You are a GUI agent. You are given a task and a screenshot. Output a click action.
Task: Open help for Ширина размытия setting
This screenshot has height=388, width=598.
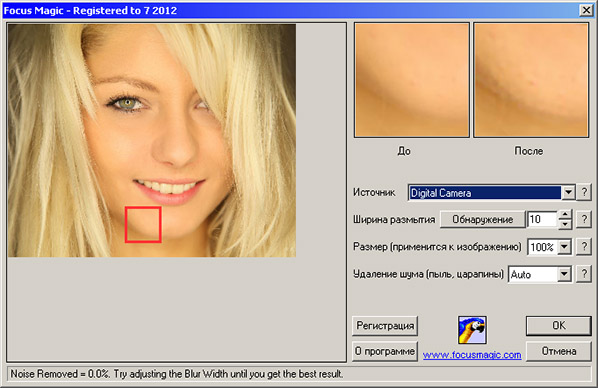click(x=584, y=220)
